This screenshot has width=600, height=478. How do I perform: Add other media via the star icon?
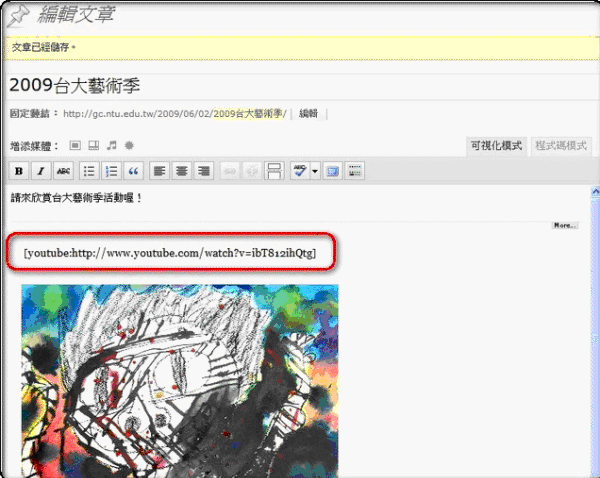click(129, 145)
